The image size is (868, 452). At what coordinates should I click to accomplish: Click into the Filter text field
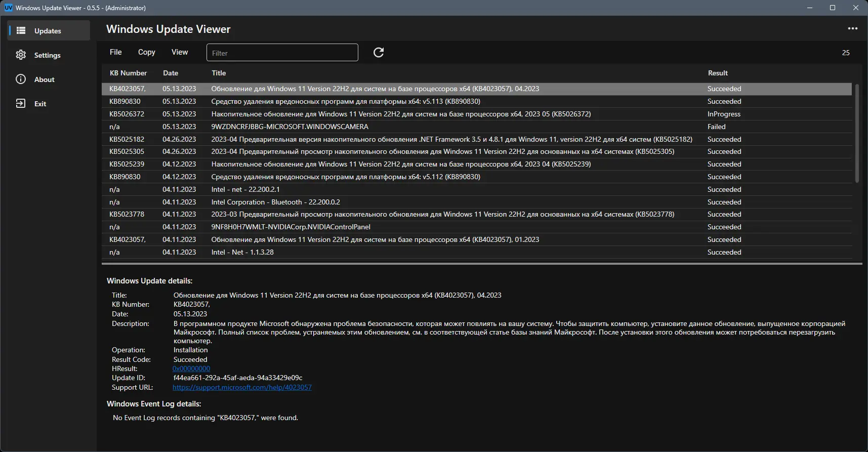coord(282,53)
